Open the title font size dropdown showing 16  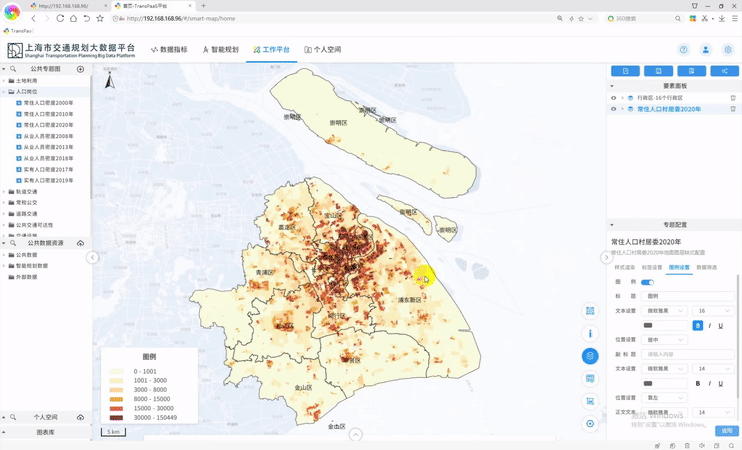[x=714, y=311]
